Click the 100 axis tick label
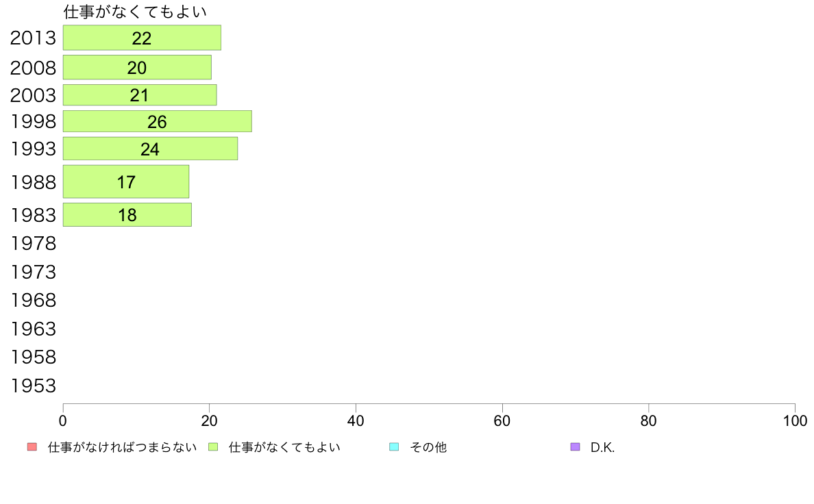Viewport: 814px width, 504px height. (795, 421)
